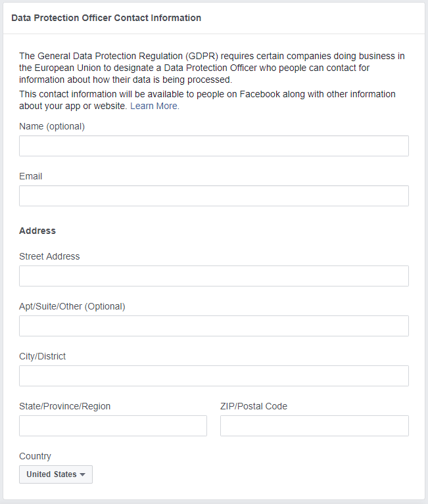Click the bold "Address" section heading
The image size is (428, 504).
click(37, 231)
